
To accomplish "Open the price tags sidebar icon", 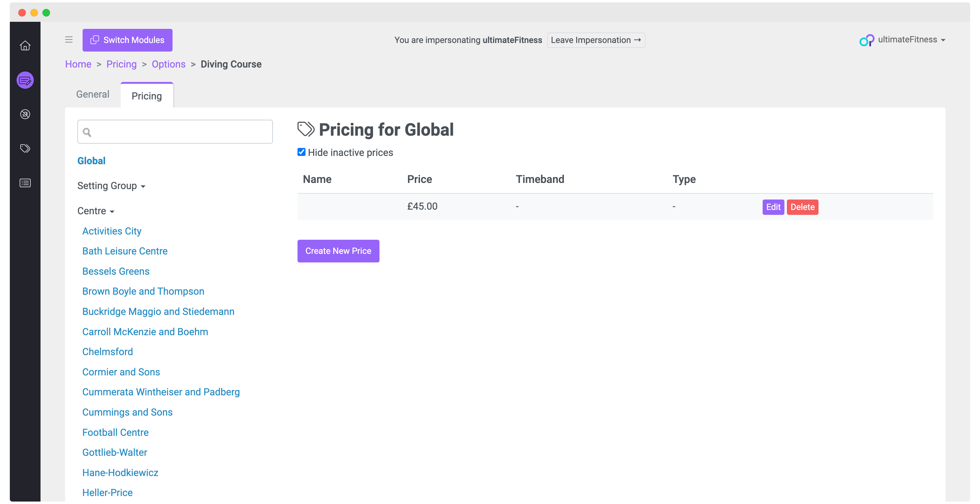I will click(x=25, y=148).
